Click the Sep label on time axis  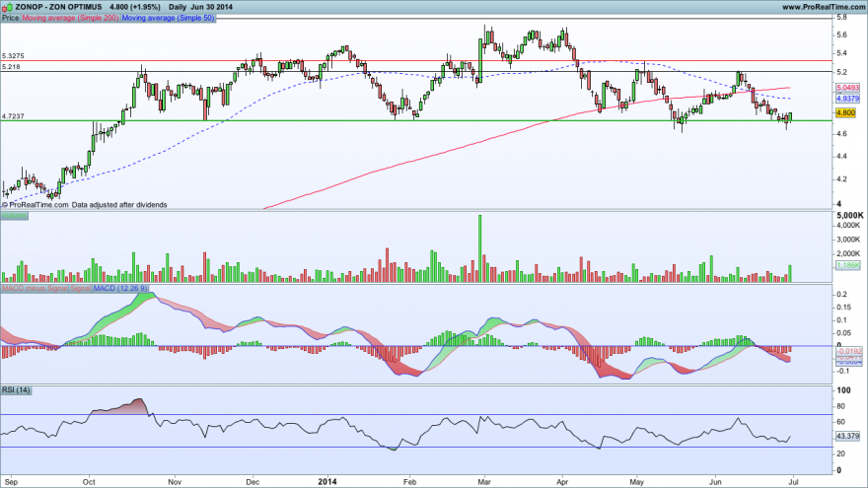point(11,482)
